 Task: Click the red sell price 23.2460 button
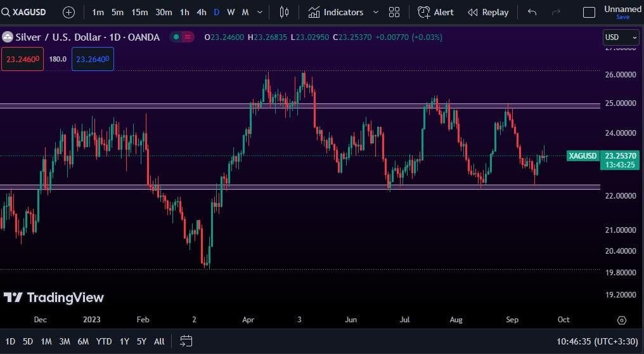pyautogui.click(x=22, y=59)
